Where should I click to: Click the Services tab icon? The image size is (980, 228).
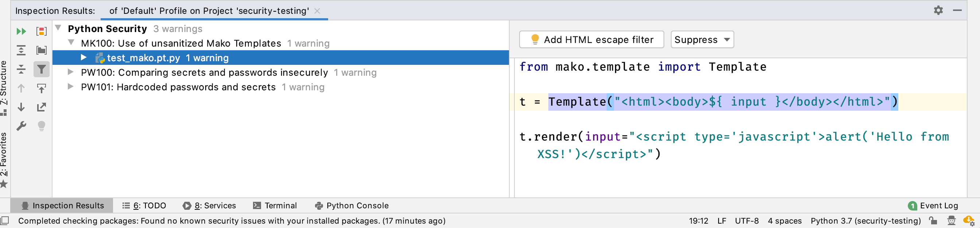pyautogui.click(x=187, y=205)
